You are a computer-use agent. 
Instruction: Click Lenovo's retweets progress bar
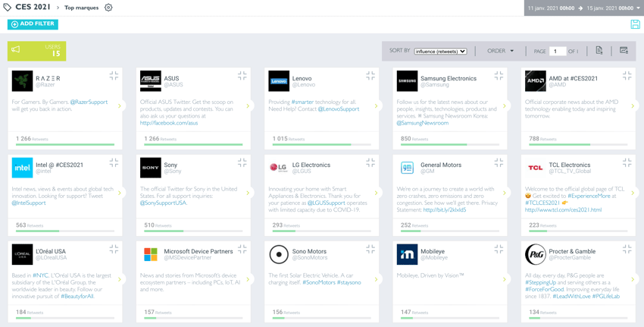point(321,145)
